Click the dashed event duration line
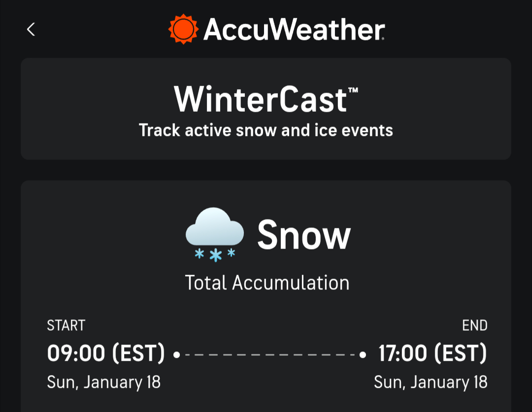This screenshot has height=412, width=532. click(x=269, y=354)
